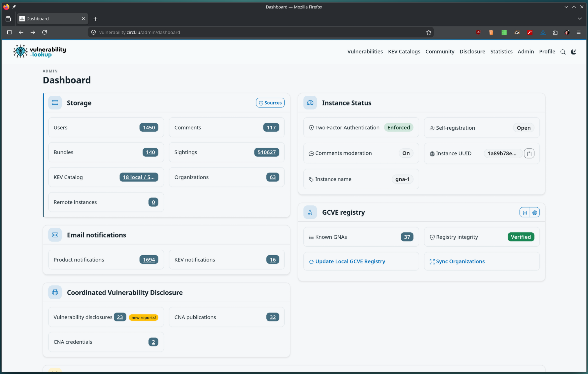Open the KEV Catalog 18 local badge

click(139, 177)
